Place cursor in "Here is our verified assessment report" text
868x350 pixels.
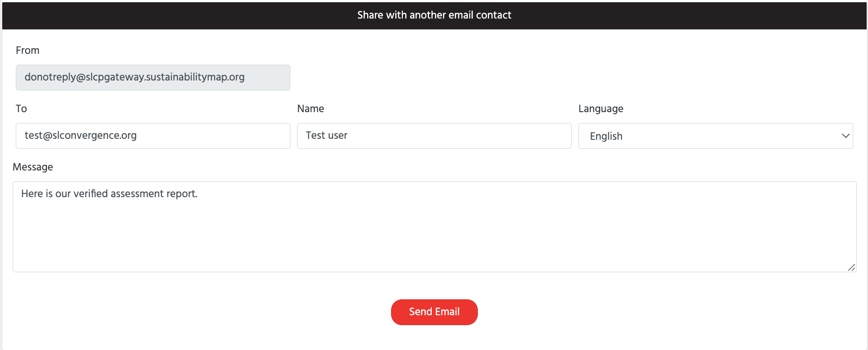coord(109,194)
